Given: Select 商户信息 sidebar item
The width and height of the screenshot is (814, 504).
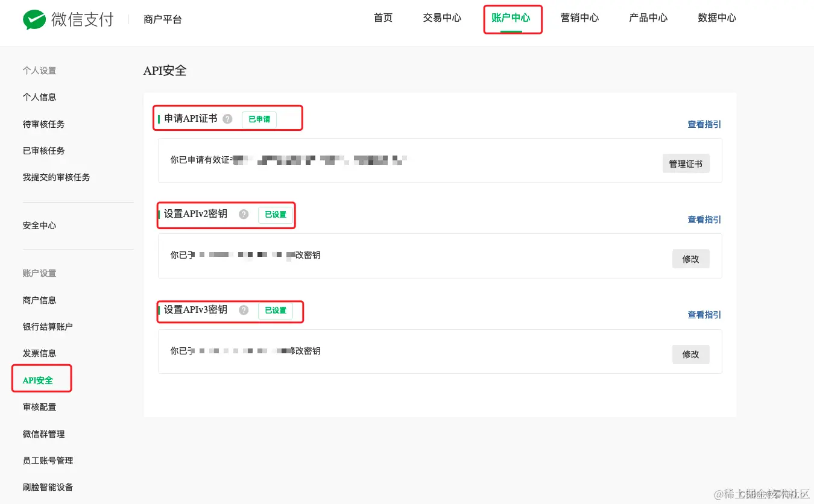Looking at the screenshot, I should point(39,300).
